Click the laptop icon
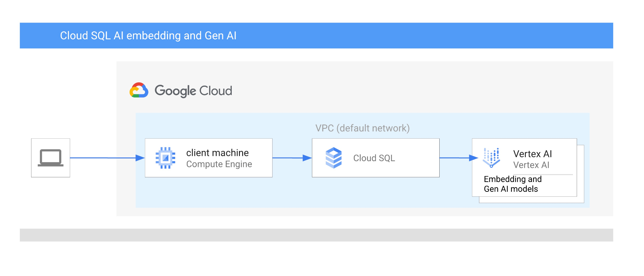644x276 pixels. [51, 158]
